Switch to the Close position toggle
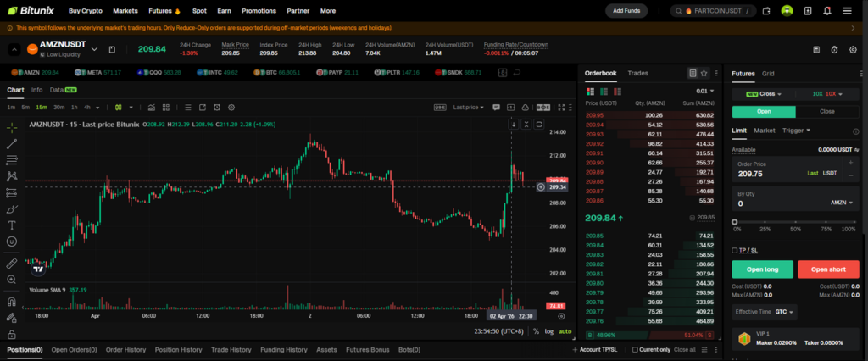 coord(827,111)
